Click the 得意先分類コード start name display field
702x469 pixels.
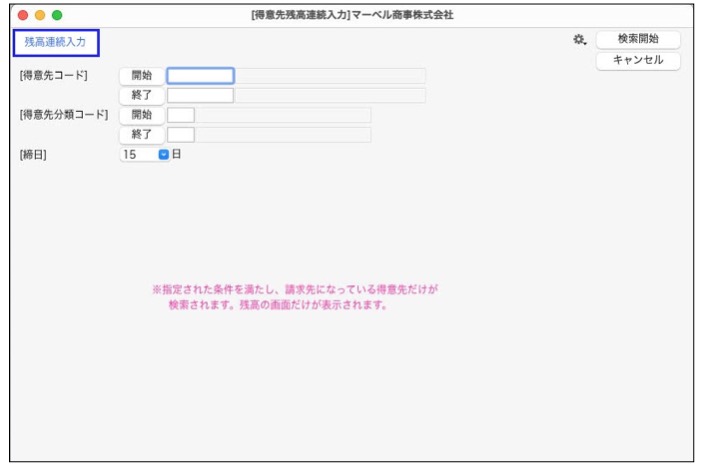(x=283, y=115)
